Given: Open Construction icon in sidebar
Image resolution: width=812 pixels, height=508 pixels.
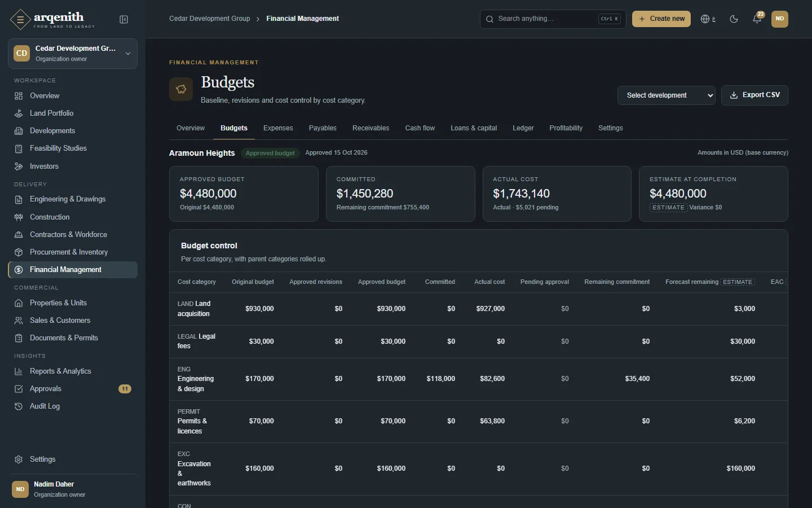Looking at the screenshot, I should pyautogui.click(x=19, y=217).
